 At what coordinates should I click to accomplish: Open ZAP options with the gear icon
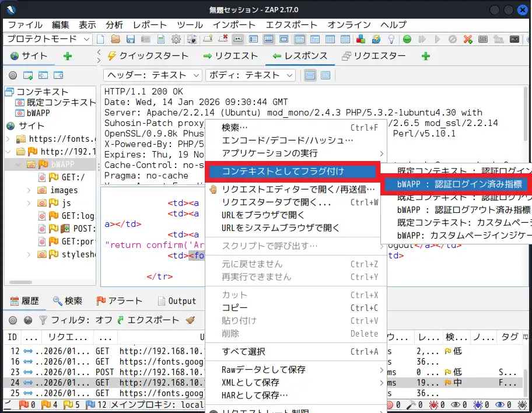coord(176,39)
